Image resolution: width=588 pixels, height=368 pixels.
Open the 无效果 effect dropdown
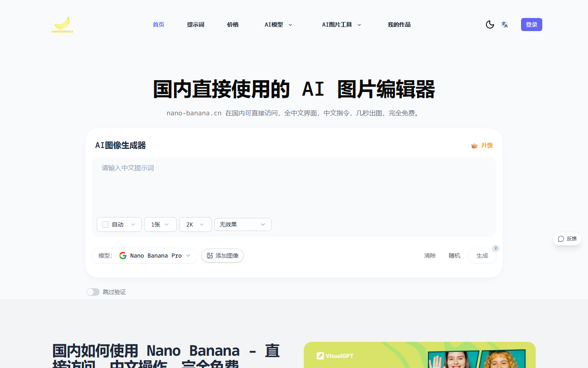pyautogui.click(x=243, y=224)
